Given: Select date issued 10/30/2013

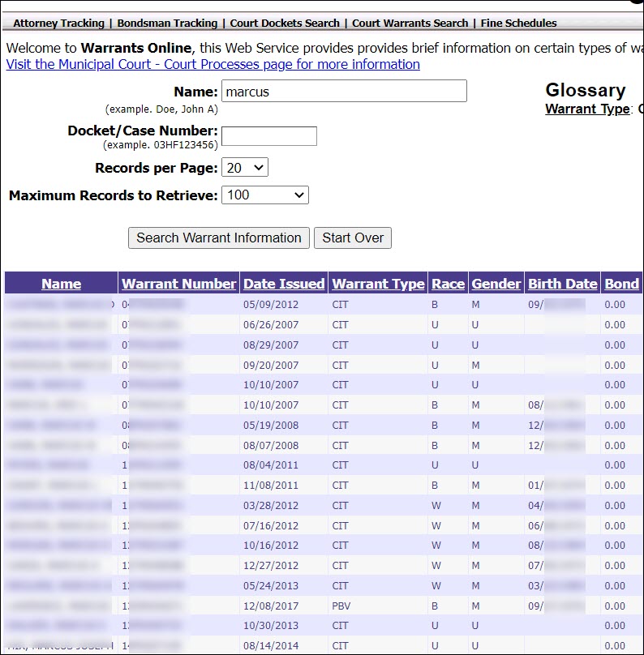Looking at the screenshot, I should (x=271, y=625).
